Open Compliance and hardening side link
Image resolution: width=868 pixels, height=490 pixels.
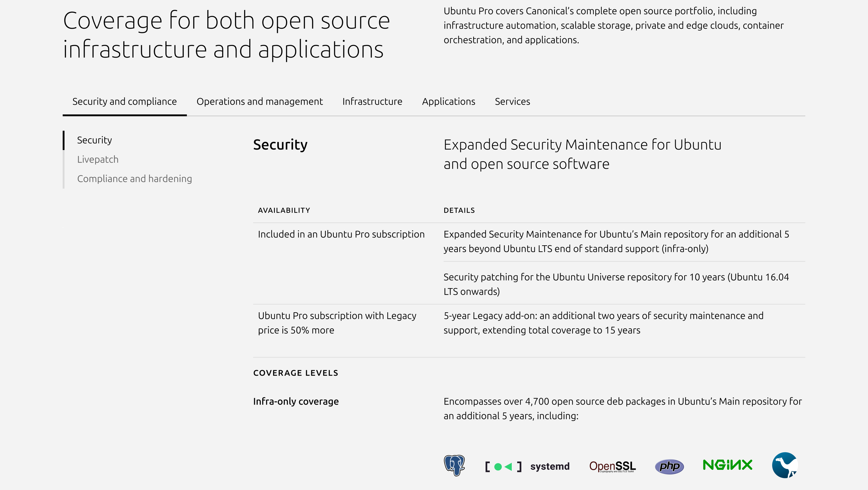pos(134,179)
